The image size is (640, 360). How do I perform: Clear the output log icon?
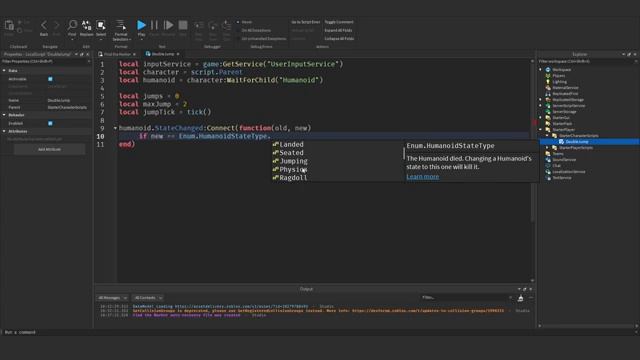(520, 298)
